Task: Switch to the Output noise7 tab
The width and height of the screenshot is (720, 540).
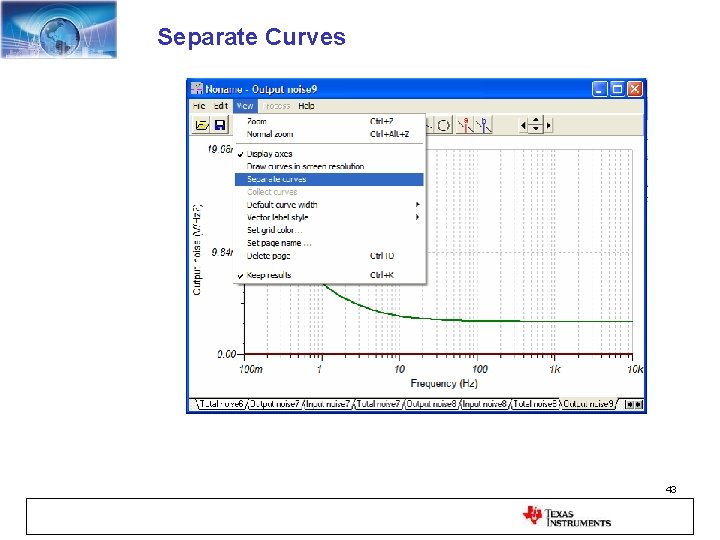Action: point(275,404)
